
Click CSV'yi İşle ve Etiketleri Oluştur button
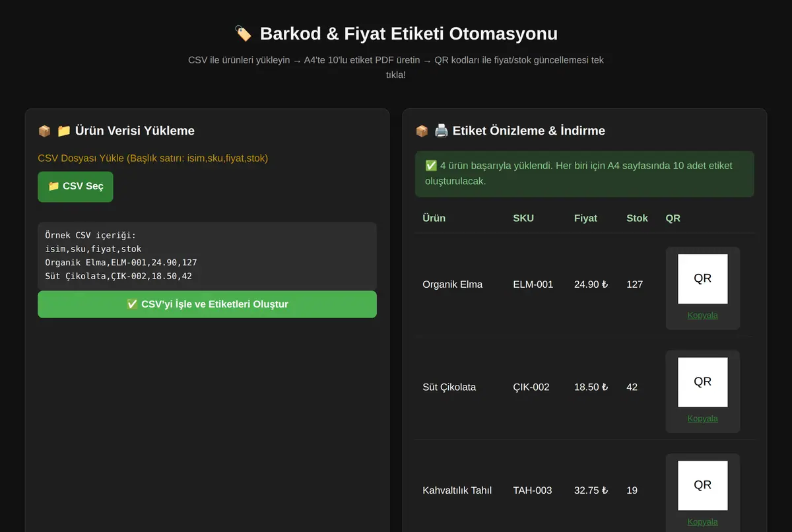click(x=207, y=304)
